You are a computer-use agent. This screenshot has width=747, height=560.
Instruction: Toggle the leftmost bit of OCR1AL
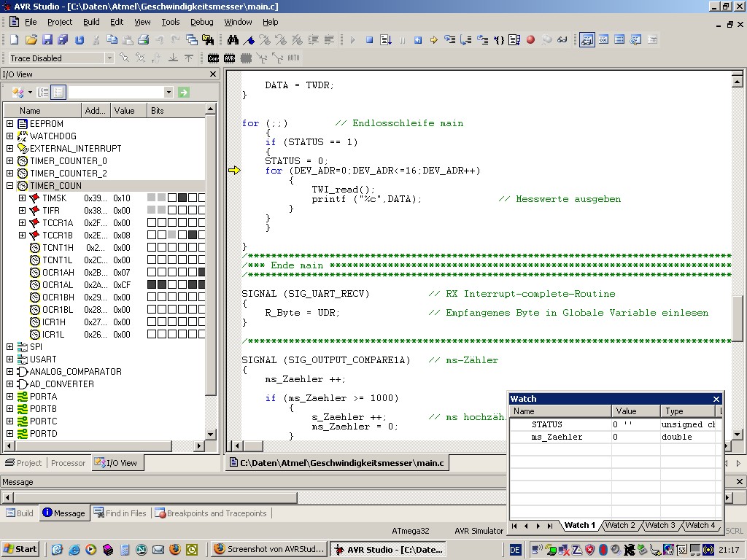pyautogui.click(x=152, y=284)
